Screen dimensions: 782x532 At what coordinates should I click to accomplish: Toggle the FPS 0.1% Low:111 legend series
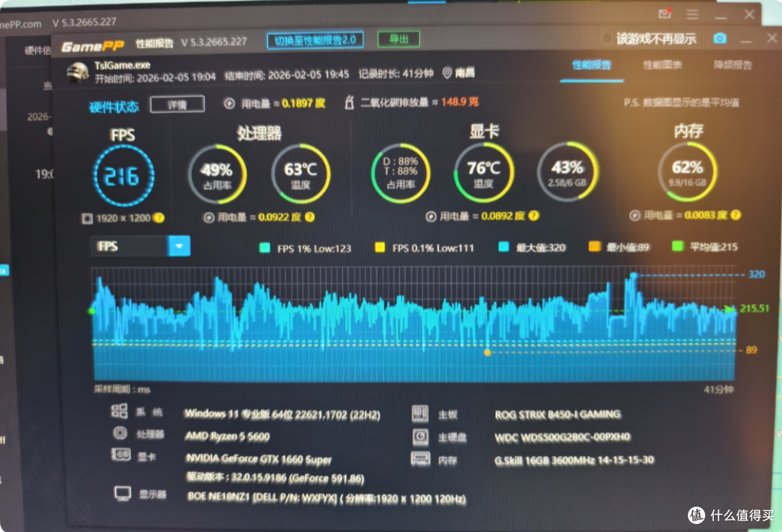[x=424, y=248]
